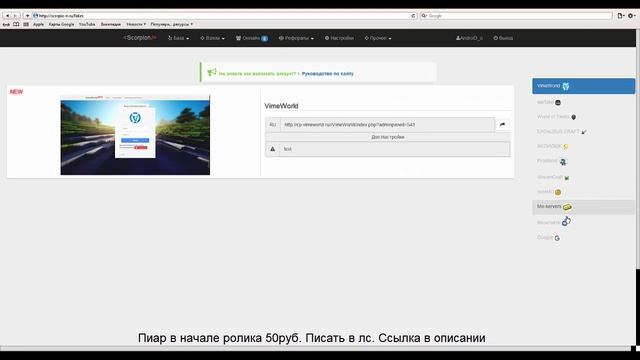Open the База dropdown menu
Screen dimensions: 640x360
tap(178, 38)
